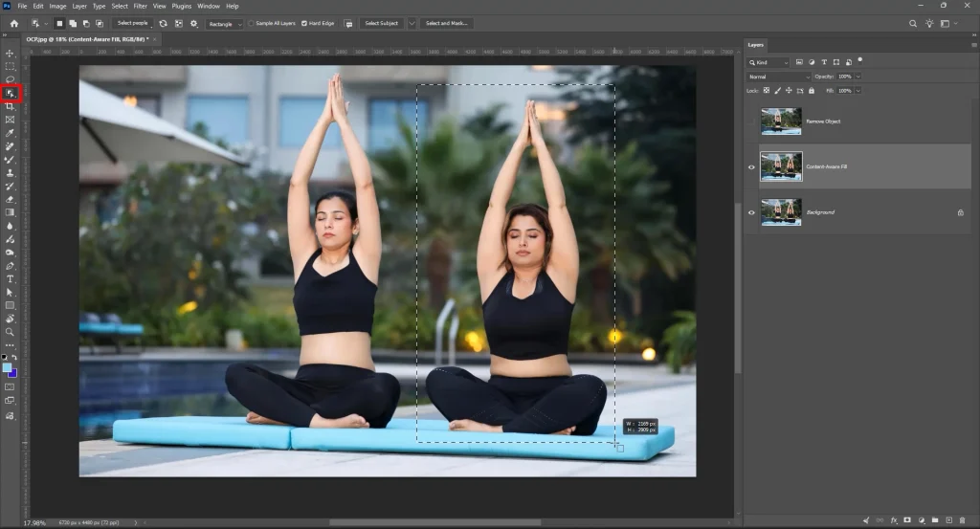
Task: Select the Frame tool
Action: (10, 120)
